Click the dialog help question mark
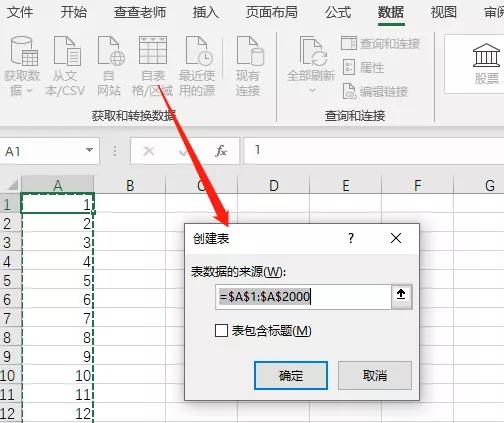Screen dimensions: 504x423 [351, 238]
